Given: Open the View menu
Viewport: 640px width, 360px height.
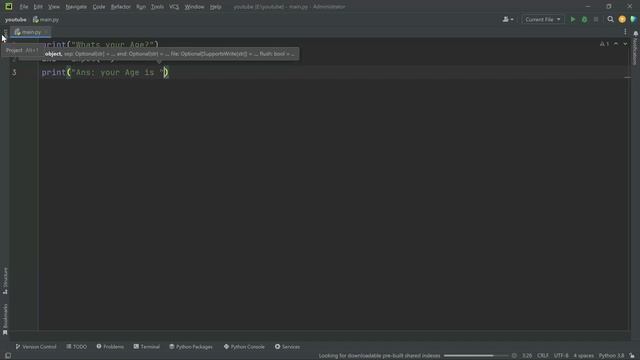Looking at the screenshot, I should coord(54,7).
